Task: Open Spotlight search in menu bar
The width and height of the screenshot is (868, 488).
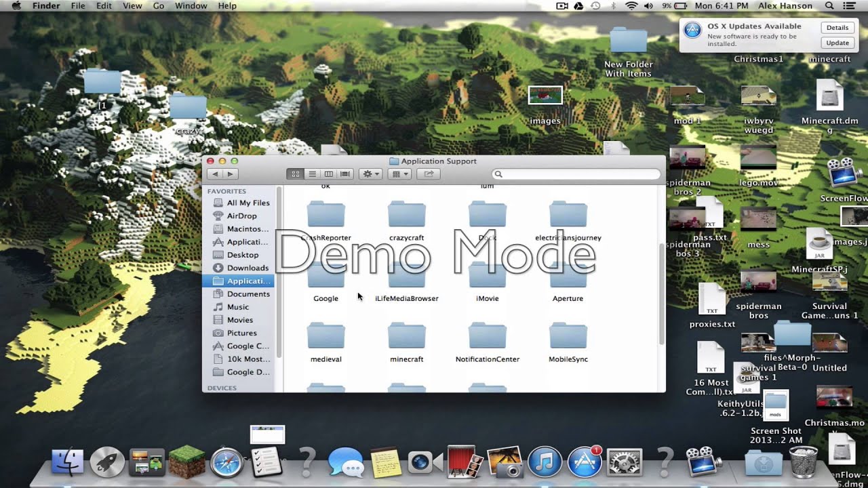Action: point(829,6)
